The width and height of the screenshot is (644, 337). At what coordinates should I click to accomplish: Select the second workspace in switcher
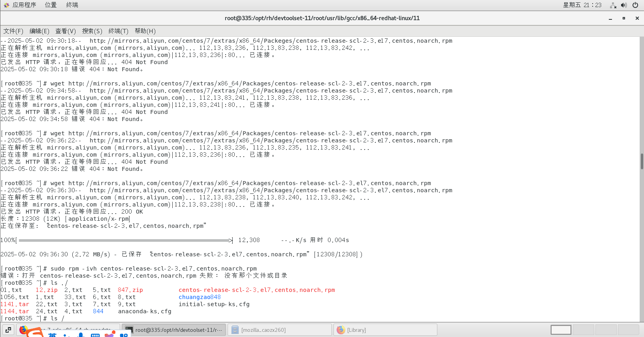(584, 329)
